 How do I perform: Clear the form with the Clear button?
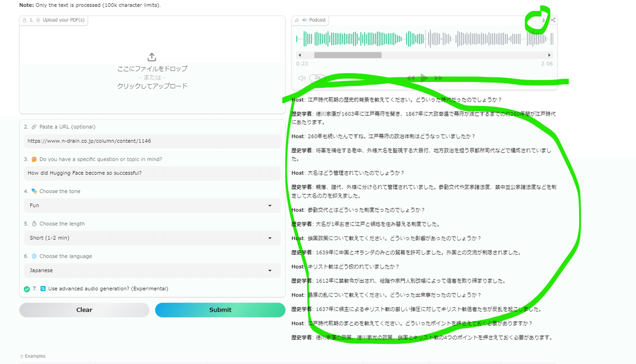pyautogui.click(x=83, y=310)
